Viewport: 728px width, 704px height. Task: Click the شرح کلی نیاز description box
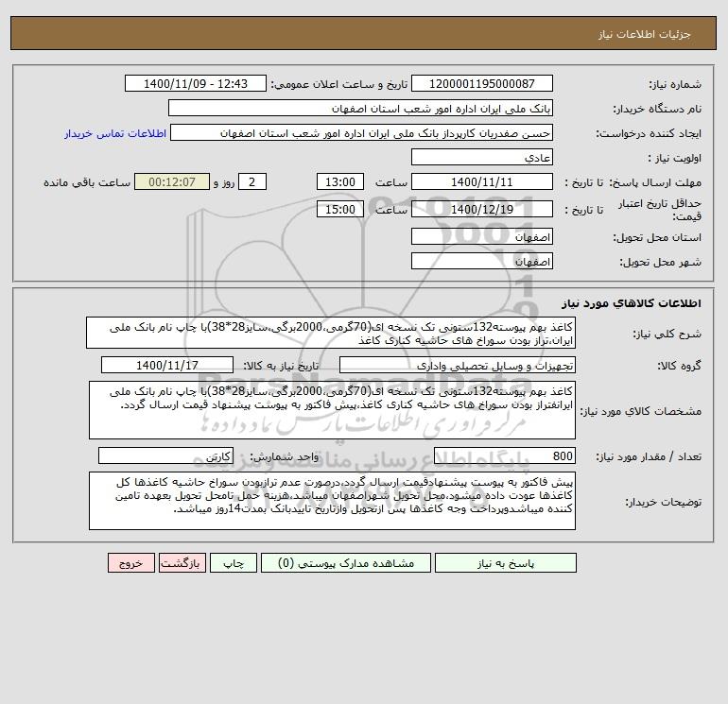331,334
